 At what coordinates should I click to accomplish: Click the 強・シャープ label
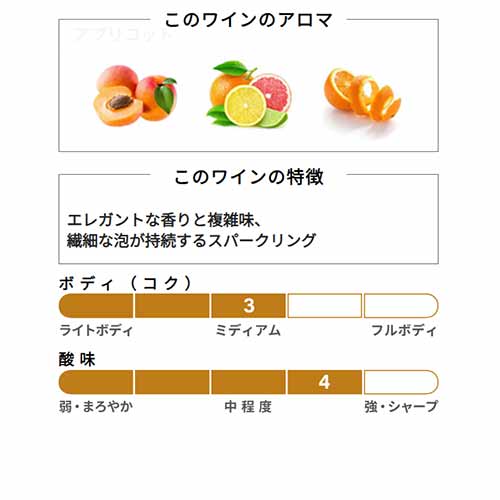click(401, 407)
